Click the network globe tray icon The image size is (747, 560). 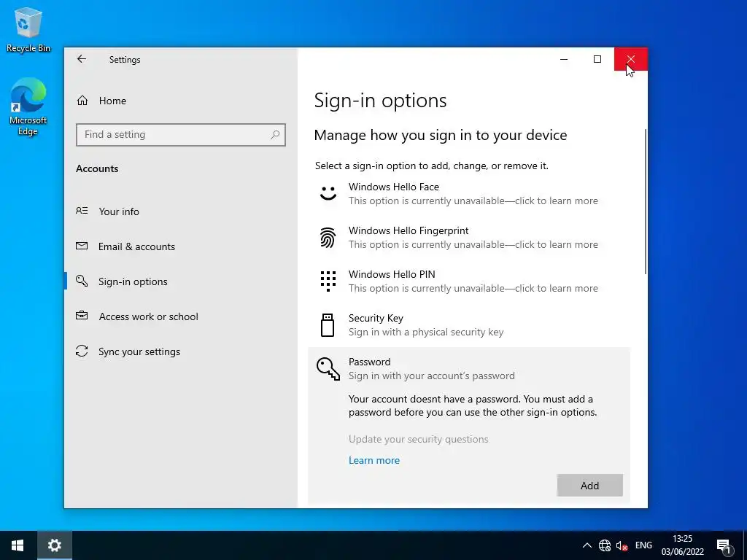coord(605,545)
